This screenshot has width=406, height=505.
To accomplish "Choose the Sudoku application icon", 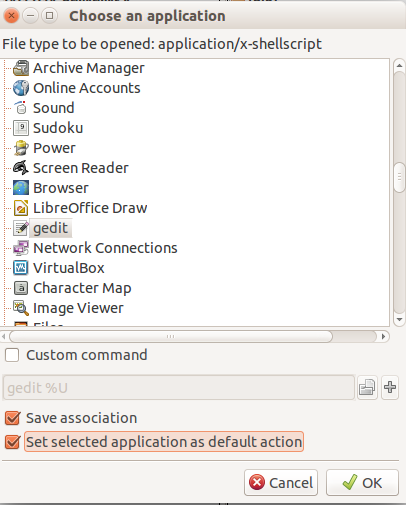I will point(21,128).
